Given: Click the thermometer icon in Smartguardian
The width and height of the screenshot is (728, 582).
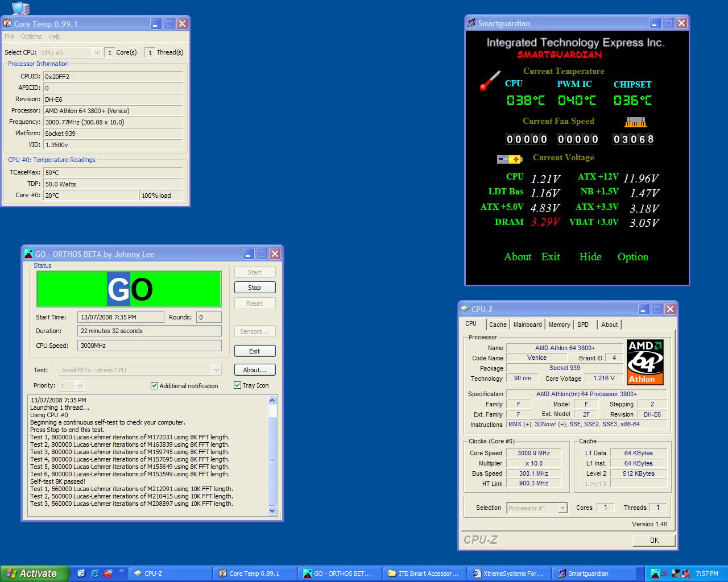Looking at the screenshot, I should pos(490,81).
